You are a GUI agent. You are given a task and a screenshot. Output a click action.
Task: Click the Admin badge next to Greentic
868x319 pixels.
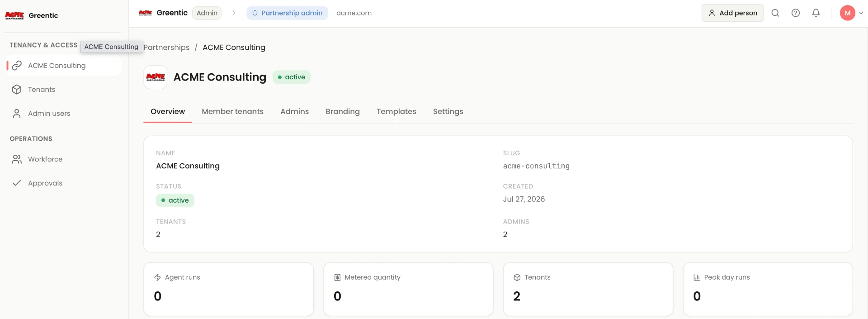tap(207, 13)
